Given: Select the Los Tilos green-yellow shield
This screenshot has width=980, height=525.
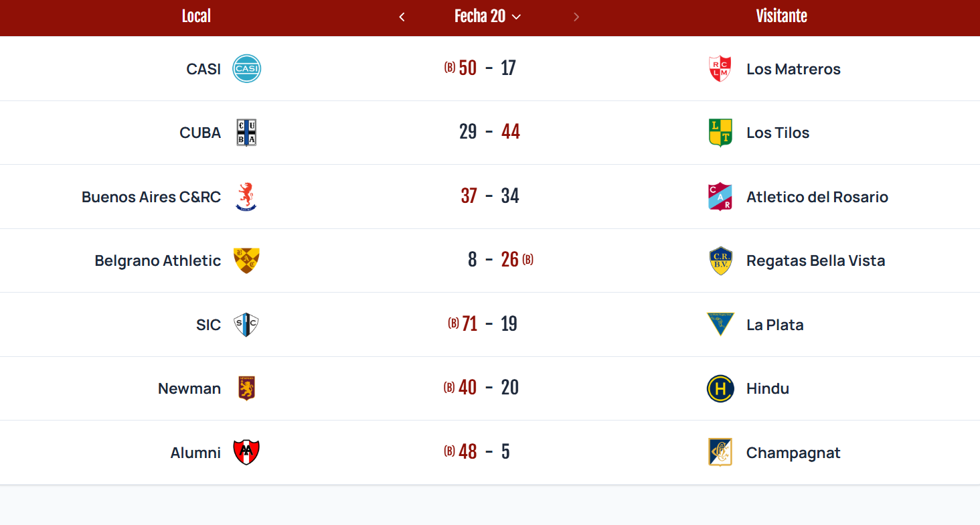Looking at the screenshot, I should (x=720, y=133).
